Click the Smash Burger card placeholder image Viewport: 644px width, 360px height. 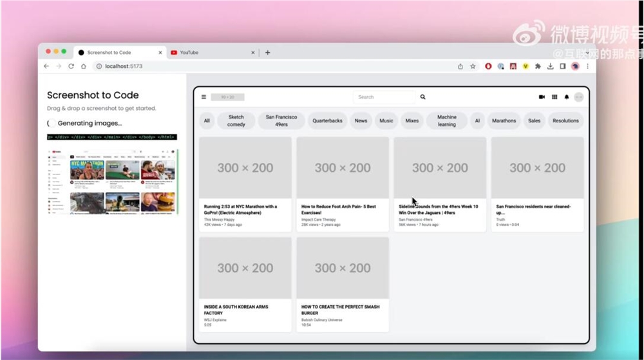343,268
